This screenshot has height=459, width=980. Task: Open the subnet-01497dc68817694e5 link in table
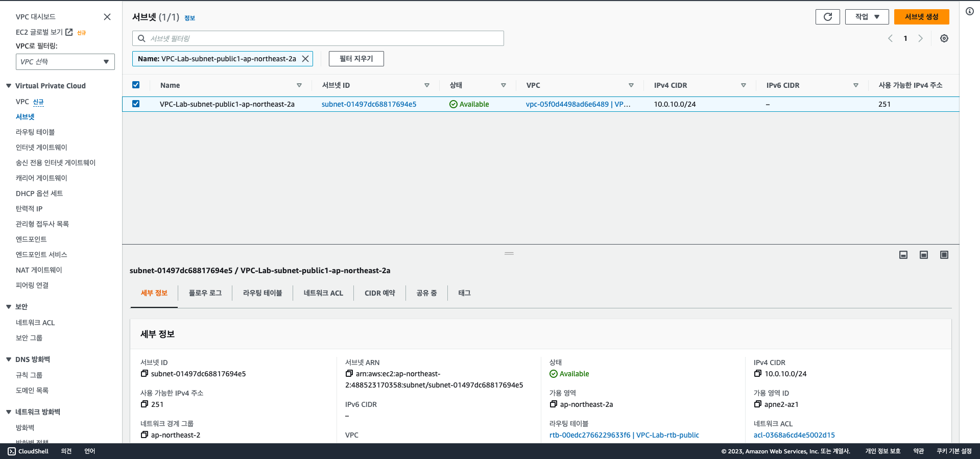[369, 104]
